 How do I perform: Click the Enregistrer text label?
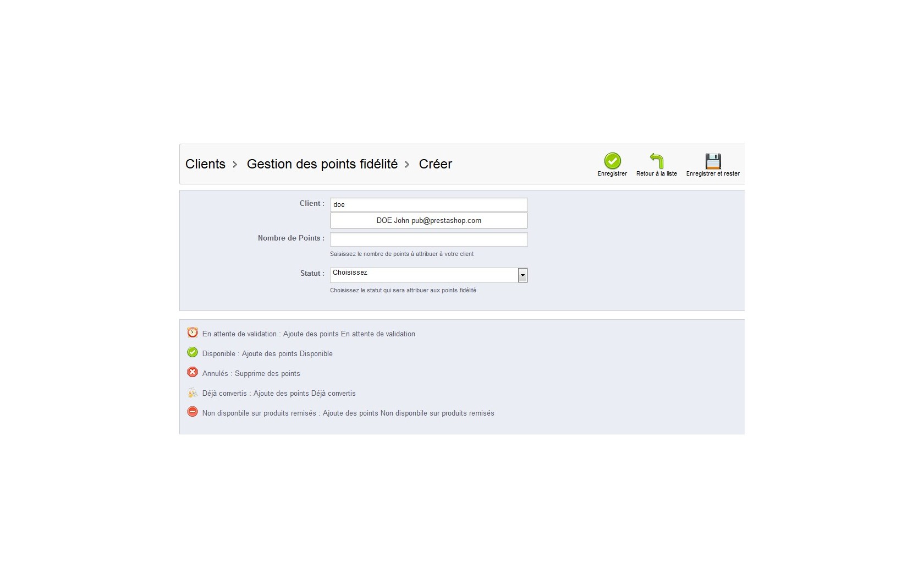point(612,173)
